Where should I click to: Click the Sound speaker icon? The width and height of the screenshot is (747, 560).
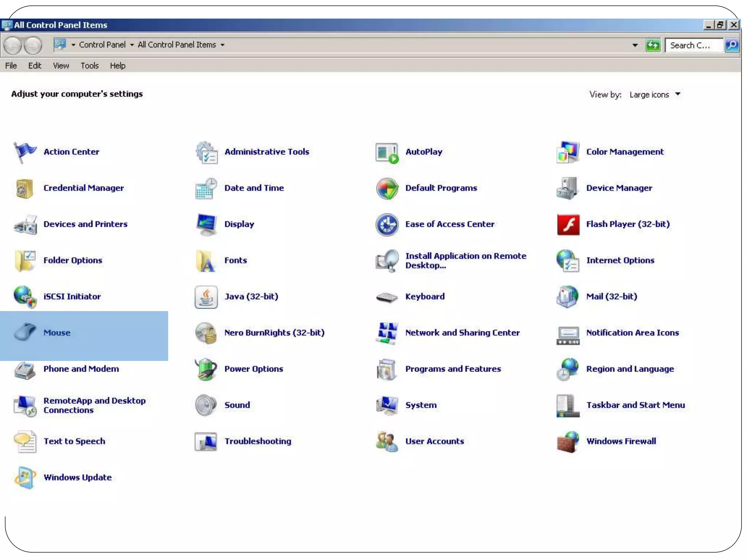(206, 405)
